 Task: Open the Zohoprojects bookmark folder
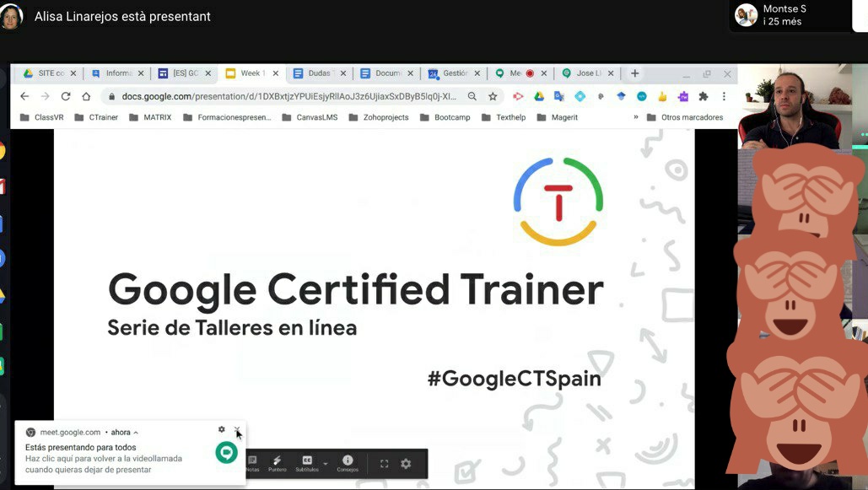click(x=379, y=117)
